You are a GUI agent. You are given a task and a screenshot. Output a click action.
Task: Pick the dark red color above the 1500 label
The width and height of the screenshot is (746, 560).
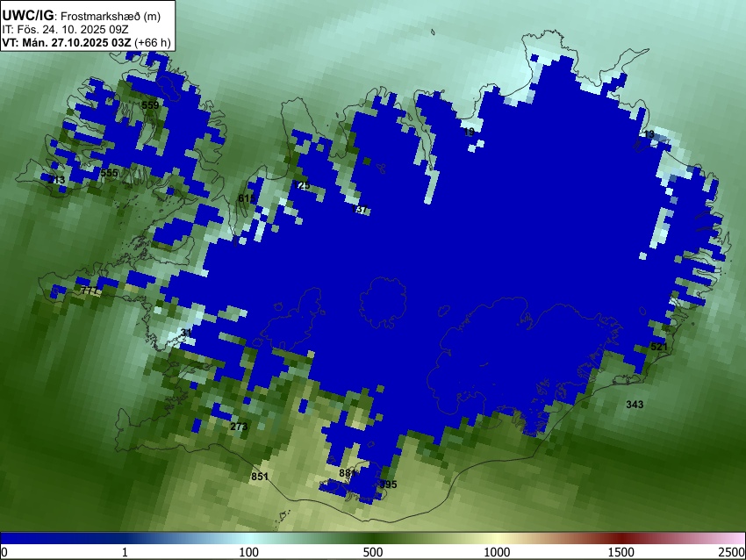coord(621,538)
